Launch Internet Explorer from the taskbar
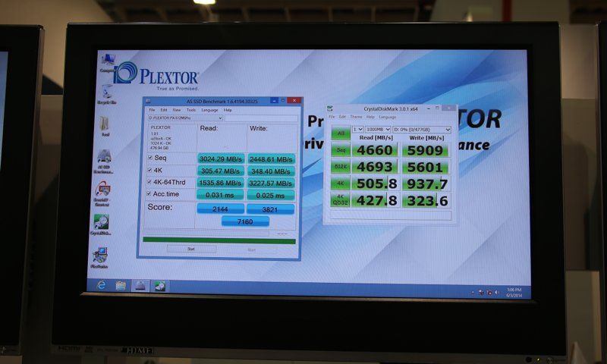The image size is (607, 364). [102, 285]
